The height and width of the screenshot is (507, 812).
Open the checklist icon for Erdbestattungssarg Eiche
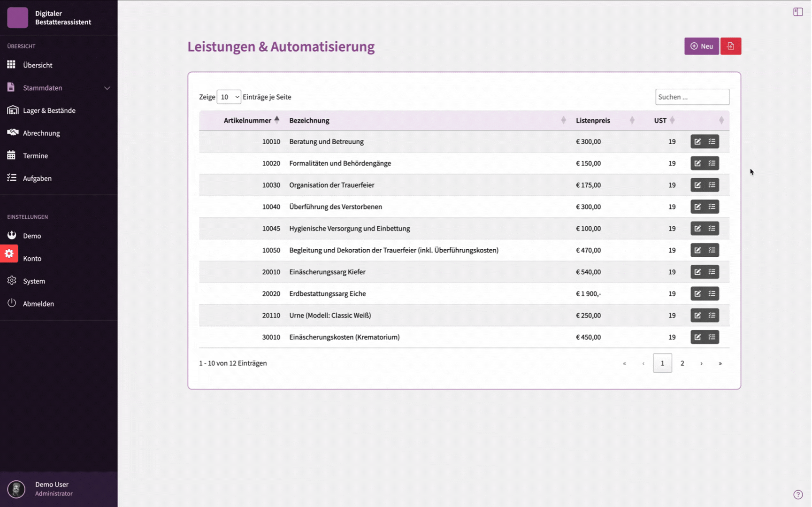(712, 293)
